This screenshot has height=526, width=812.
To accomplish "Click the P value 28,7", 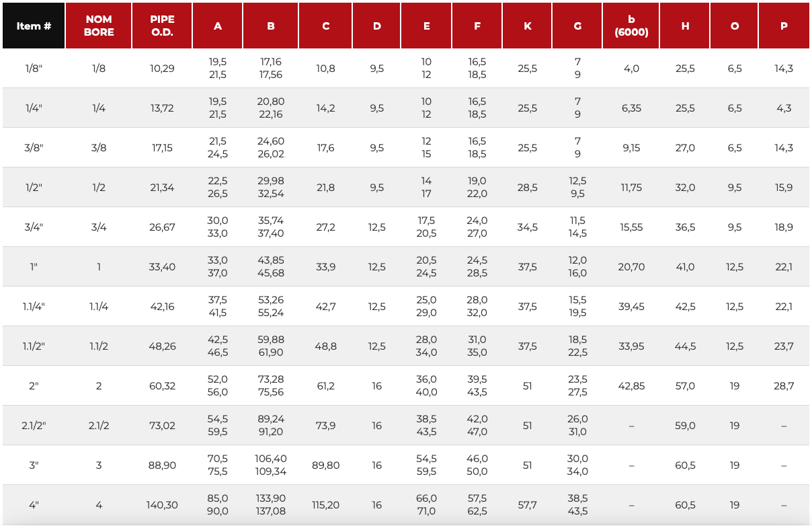I will tap(784, 386).
